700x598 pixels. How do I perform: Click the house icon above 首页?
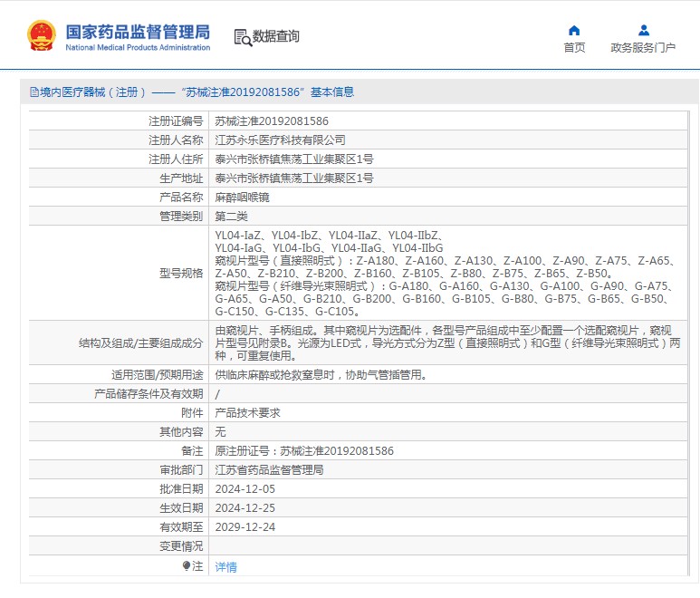(x=574, y=30)
